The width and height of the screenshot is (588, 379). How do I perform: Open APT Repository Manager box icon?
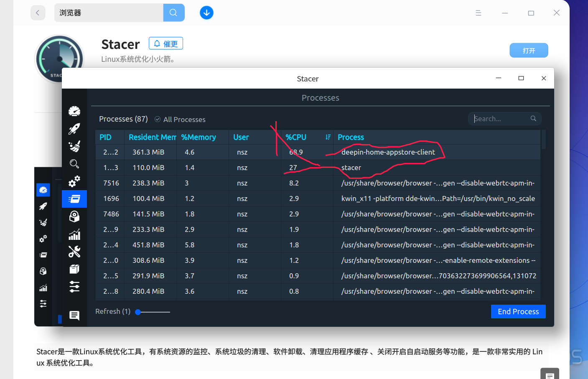coord(74,269)
